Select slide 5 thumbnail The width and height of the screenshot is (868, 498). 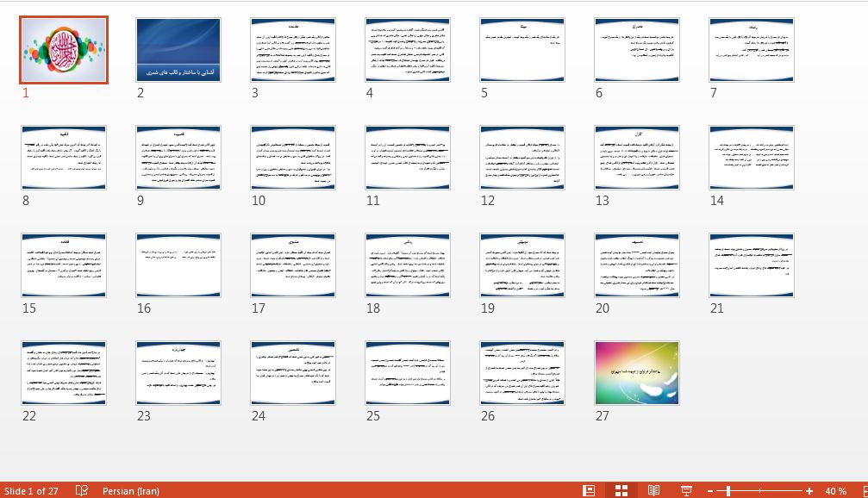point(522,50)
